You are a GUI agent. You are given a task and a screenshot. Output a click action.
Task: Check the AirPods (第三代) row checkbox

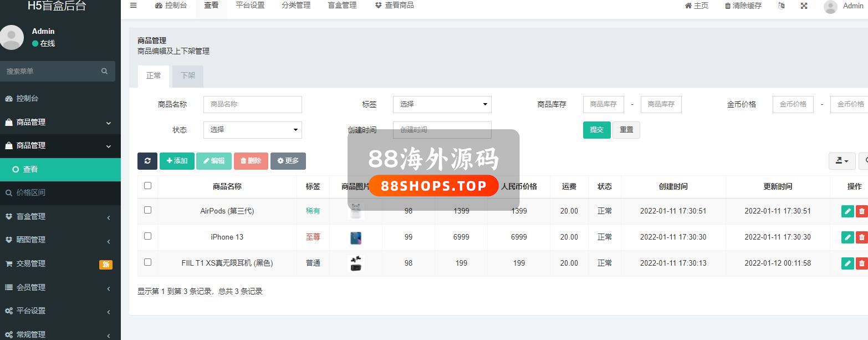click(147, 210)
